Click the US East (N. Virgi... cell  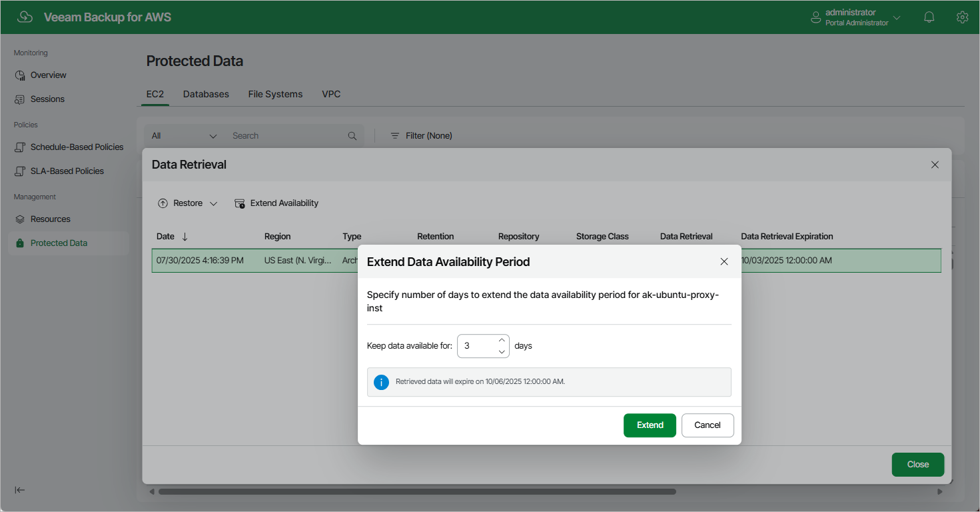click(297, 261)
